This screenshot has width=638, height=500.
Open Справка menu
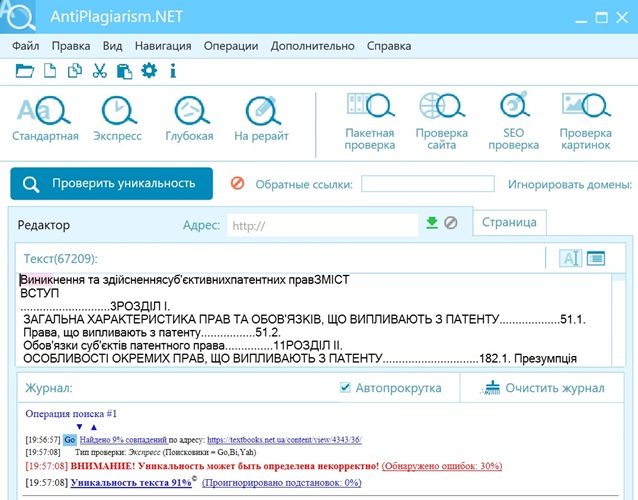[x=389, y=46]
